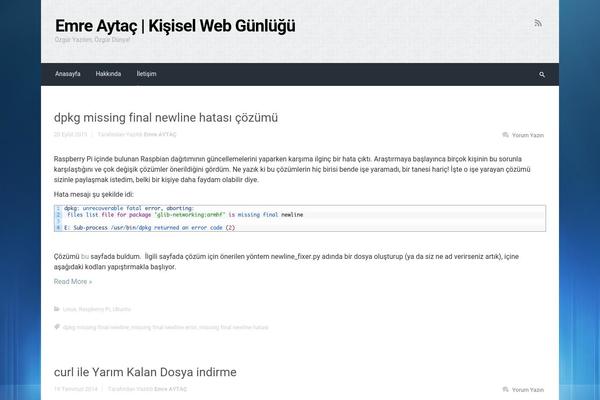Open the Linux category link

click(x=69, y=309)
